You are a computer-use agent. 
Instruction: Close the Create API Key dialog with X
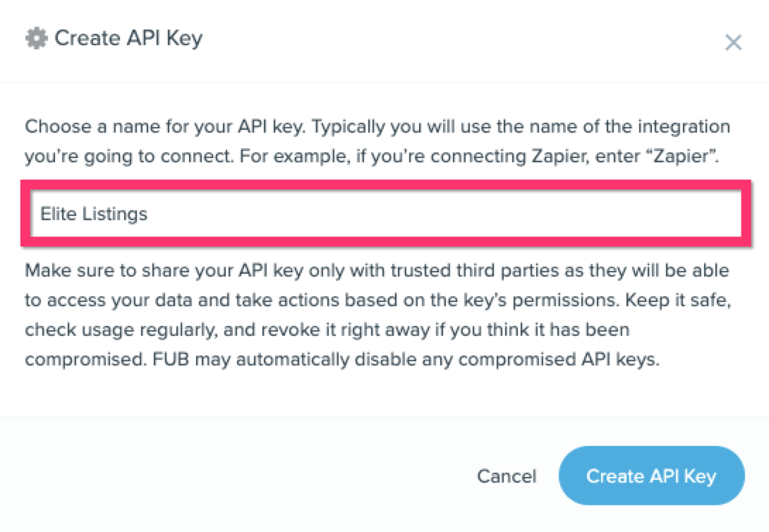tap(733, 43)
